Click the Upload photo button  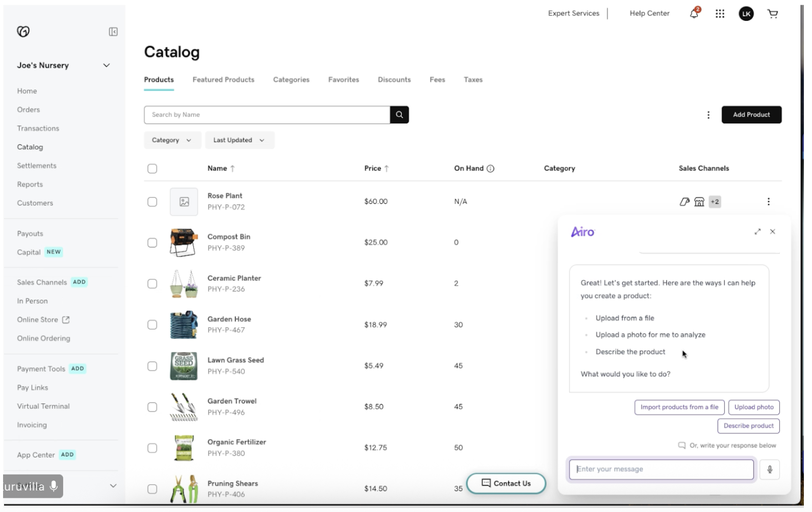[x=754, y=407]
